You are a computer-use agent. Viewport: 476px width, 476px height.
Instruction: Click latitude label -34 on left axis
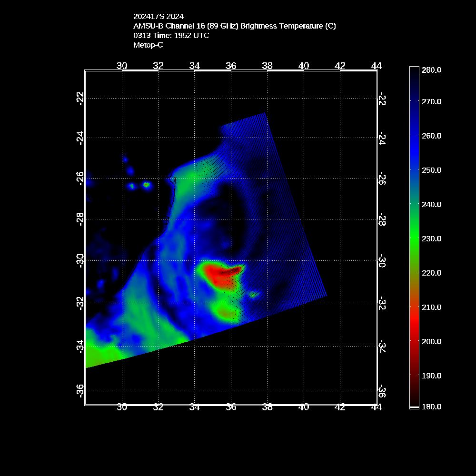[80, 347]
